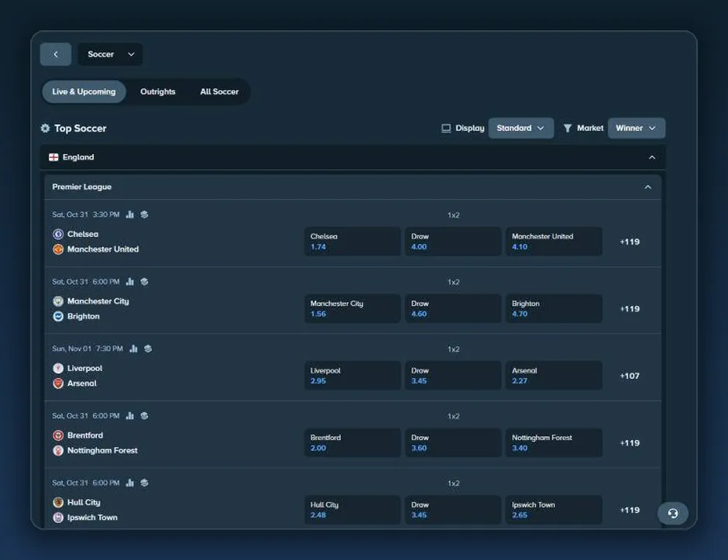Viewport: 728px width, 560px height.
Task: Bet on Manchester United at 4.10
Action: click(554, 242)
